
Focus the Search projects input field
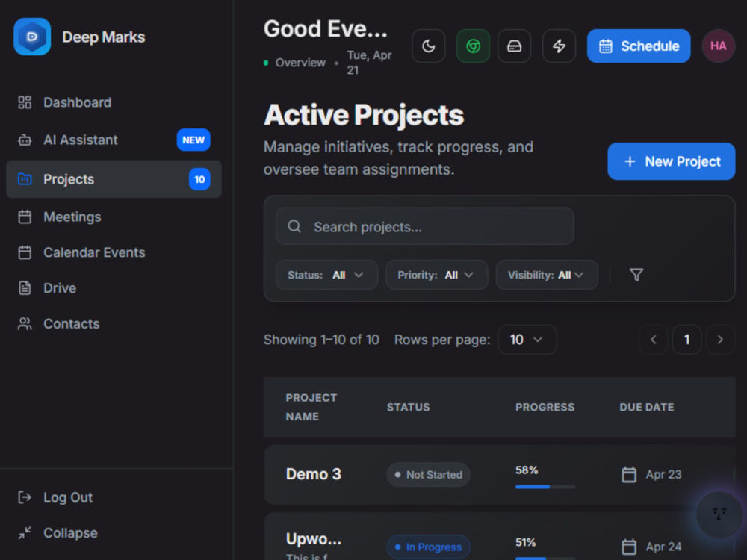click(x=424, y=227)
